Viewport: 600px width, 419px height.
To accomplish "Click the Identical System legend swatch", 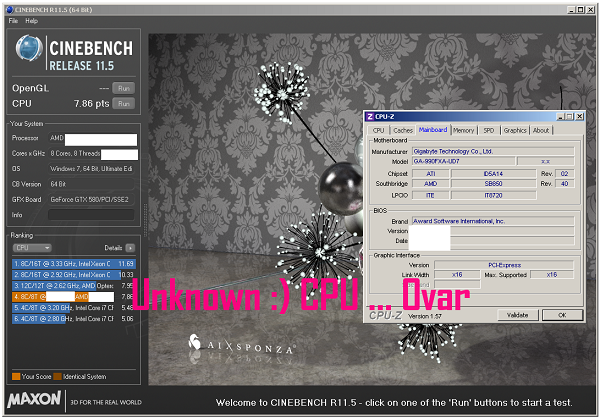I will click(57, 377).
